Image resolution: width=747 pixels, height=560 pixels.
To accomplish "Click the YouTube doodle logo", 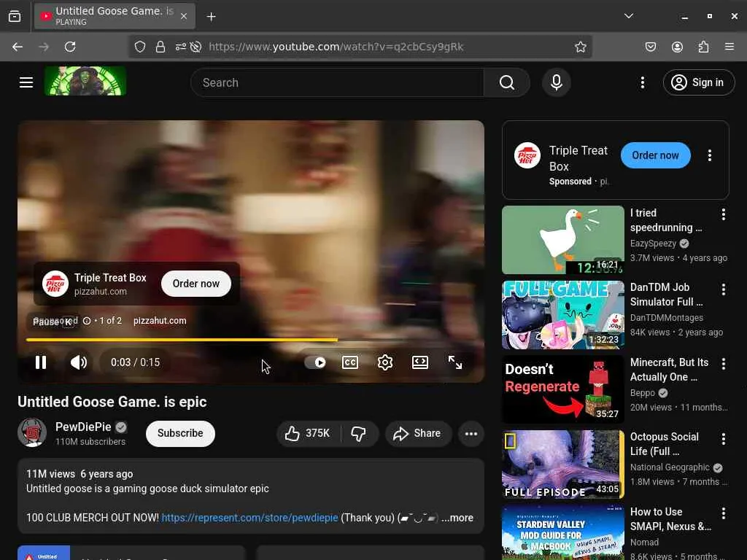I will [85, 82].
